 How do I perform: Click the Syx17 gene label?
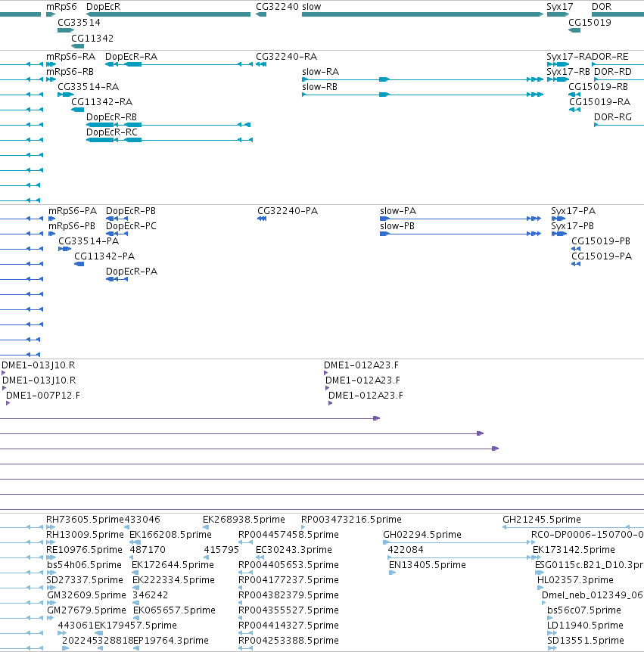point(559,7)
